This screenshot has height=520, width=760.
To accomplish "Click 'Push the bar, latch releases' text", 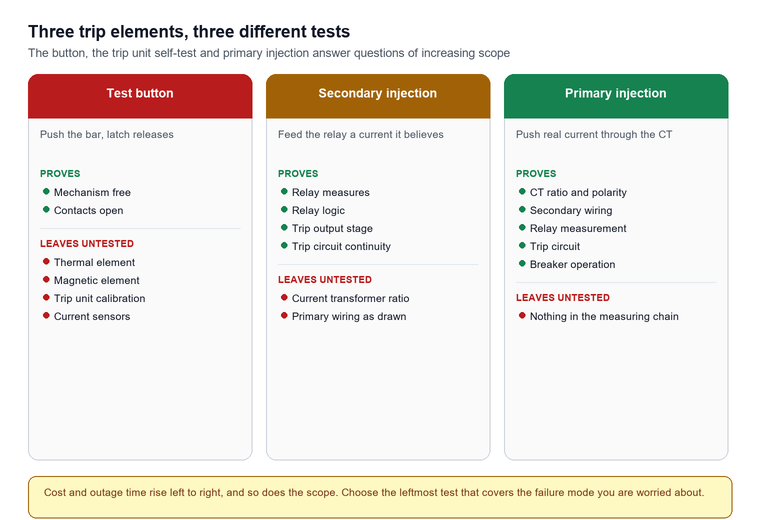I will tap(107, 134).
